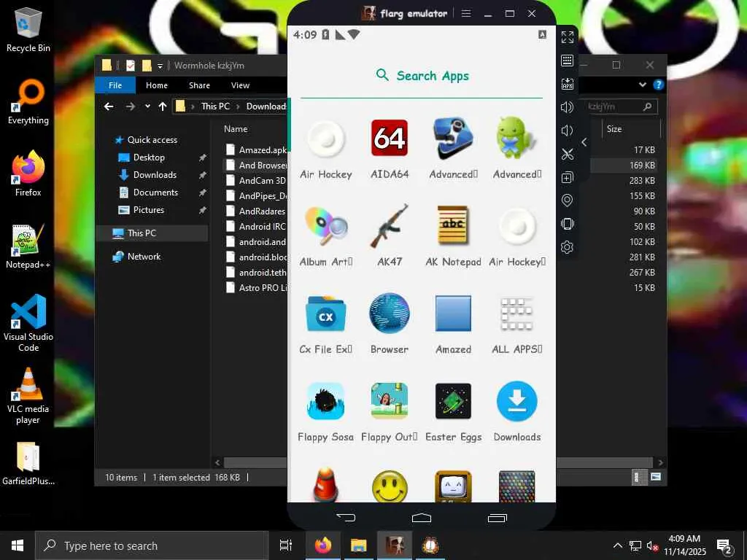Select Documents in the navigation pane
This screenshot has width=747, height=560.
155,192
